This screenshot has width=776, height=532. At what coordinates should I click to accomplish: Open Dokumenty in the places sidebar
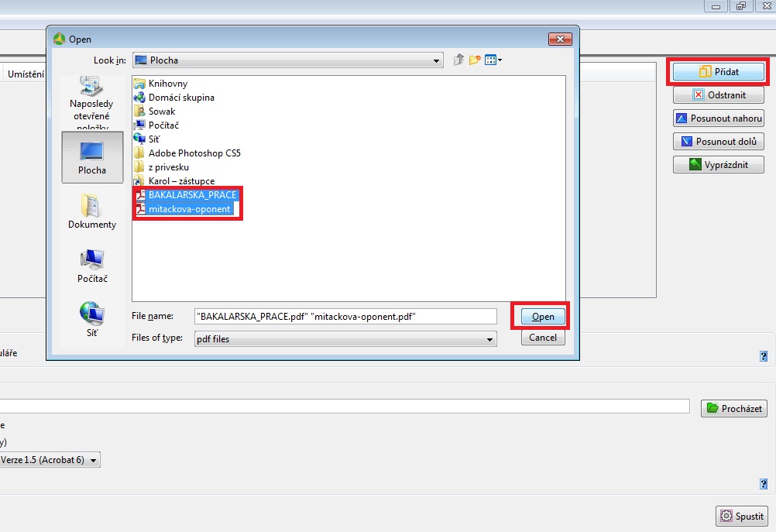tap(92, 211)
